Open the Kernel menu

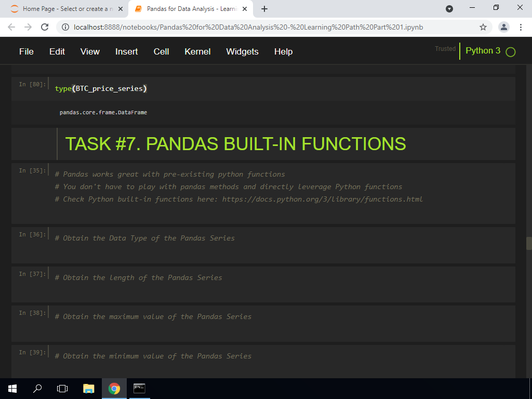pos(197,51)
